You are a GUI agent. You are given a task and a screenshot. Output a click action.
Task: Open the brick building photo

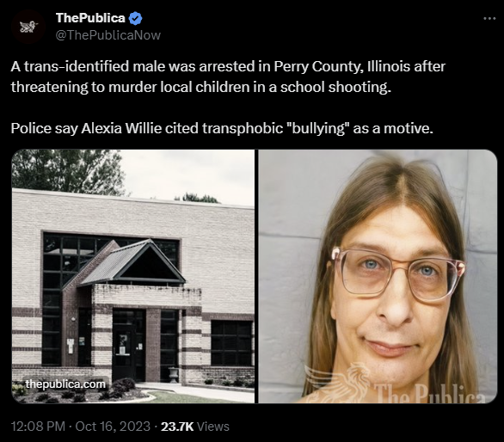click(133, 276)
